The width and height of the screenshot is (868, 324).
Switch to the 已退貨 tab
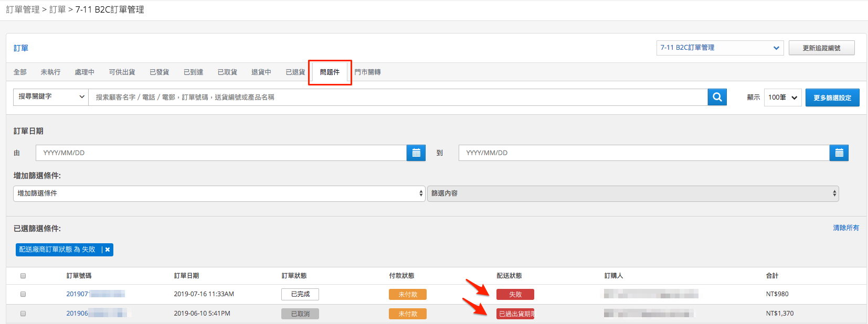click(x=295, y=72)
